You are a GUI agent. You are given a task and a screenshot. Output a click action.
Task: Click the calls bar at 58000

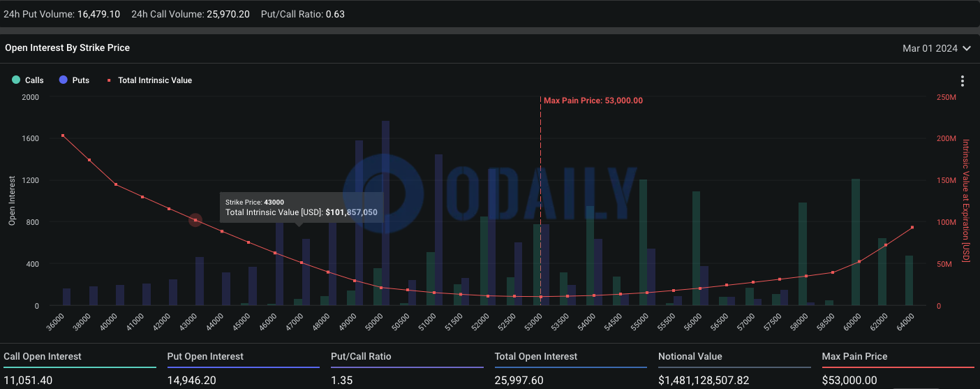[x=803, y=254]
